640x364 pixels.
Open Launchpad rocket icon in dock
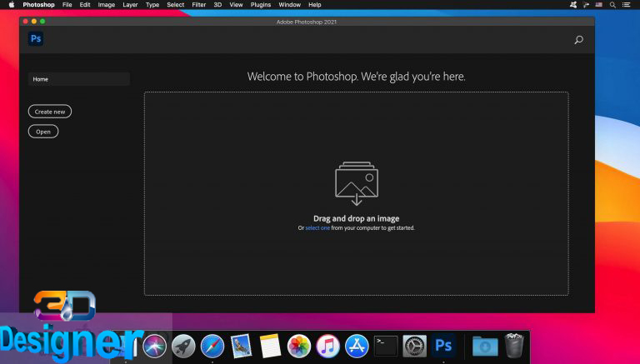[183, 346]
